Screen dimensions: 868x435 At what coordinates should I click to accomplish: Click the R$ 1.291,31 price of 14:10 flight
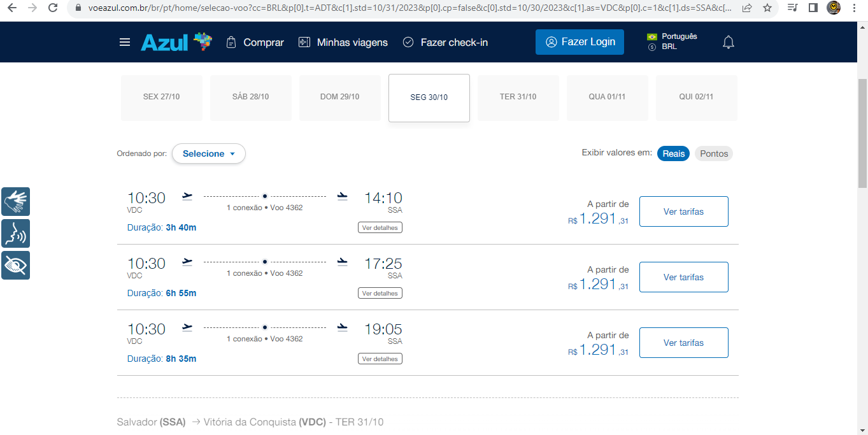click(x=599, y=219)
